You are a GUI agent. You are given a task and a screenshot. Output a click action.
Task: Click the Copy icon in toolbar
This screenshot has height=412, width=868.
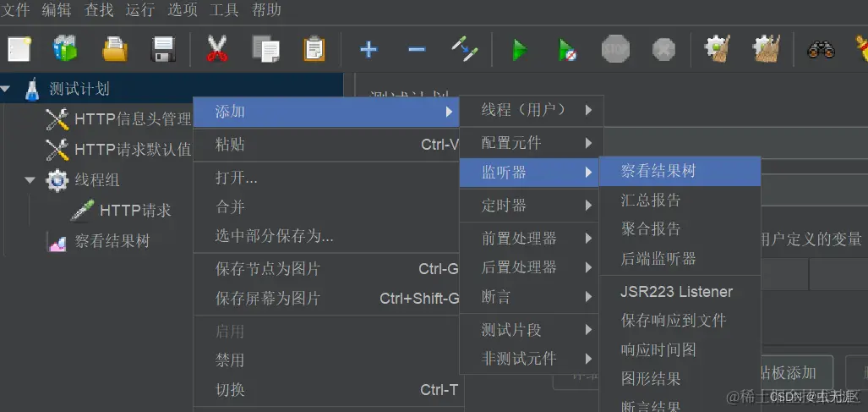click(x=265, y=49)
